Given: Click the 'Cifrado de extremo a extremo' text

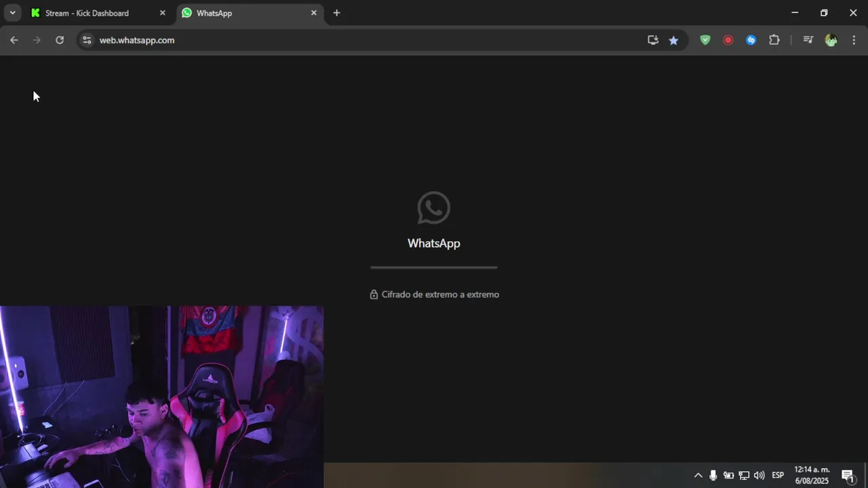Looking at the screenshot, I should pyautogui.click(x=440, y=294).
